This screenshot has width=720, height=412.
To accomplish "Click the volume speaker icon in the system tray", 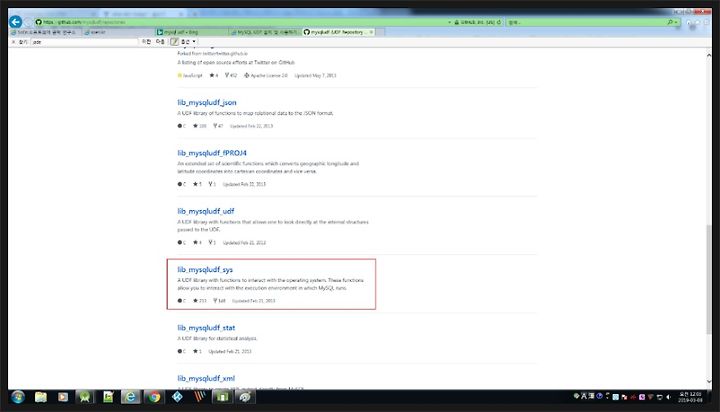I will [x=668, y=397].
